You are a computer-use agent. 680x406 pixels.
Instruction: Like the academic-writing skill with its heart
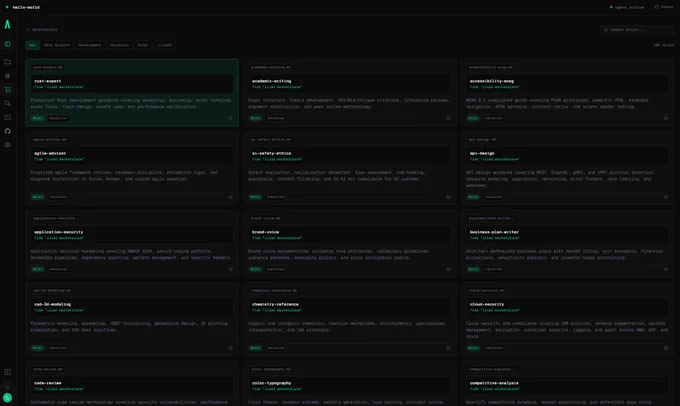tap(448, 118)
